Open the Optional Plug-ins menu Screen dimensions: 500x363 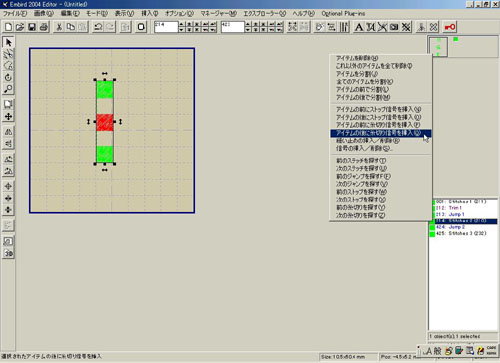pos(343,13)
